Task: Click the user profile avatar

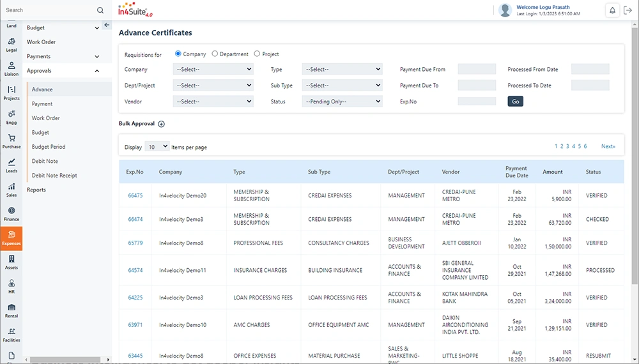Action: (505, 10)
